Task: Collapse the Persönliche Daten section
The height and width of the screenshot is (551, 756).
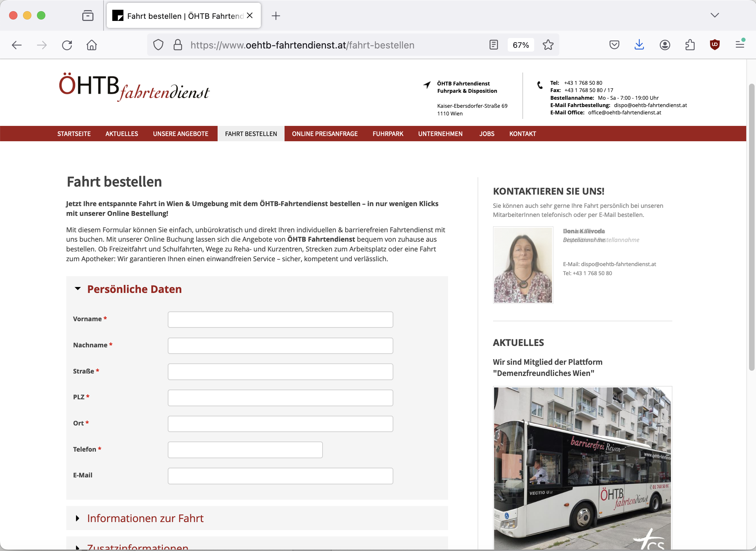Action: click(134, 289)
